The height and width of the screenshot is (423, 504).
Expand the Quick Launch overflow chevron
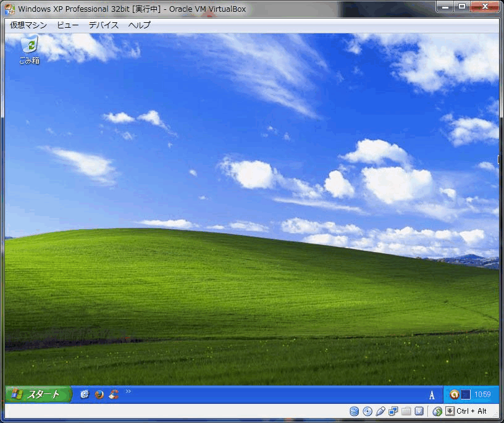128,392
